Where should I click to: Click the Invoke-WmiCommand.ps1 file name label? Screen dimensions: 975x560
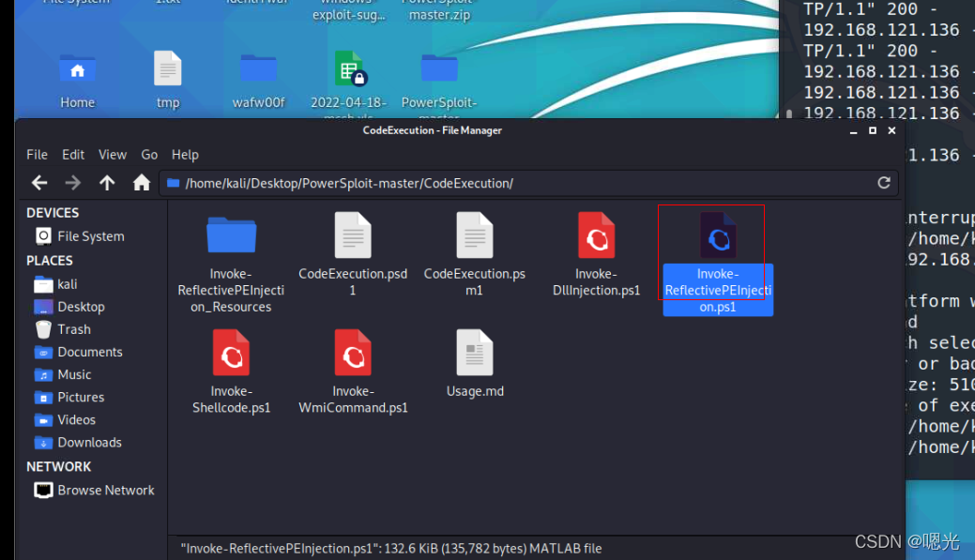coord(353,400)
